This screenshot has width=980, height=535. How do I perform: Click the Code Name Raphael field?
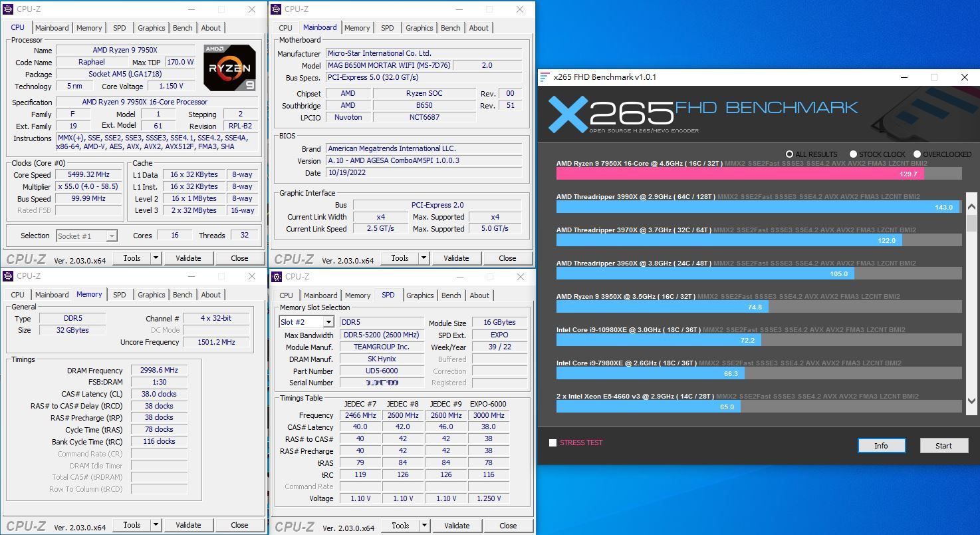tap(92, 62)
